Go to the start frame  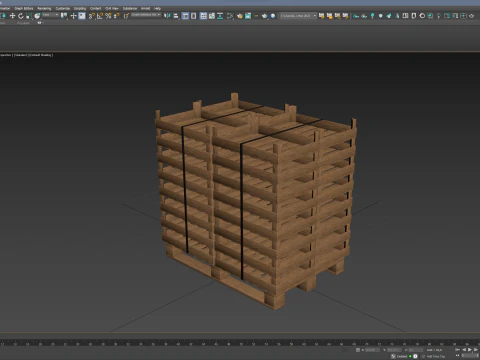457,350
